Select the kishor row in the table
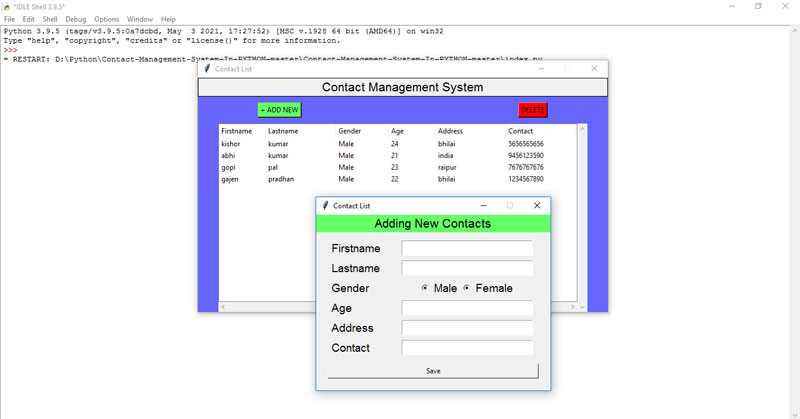The width and height of the screenshot is (800, 419). pyautogui.click(x=398, y=144)
